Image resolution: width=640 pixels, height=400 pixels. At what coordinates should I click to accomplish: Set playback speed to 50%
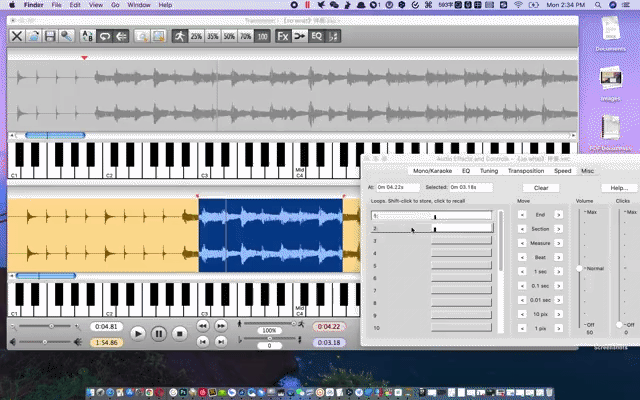point(229,36)
